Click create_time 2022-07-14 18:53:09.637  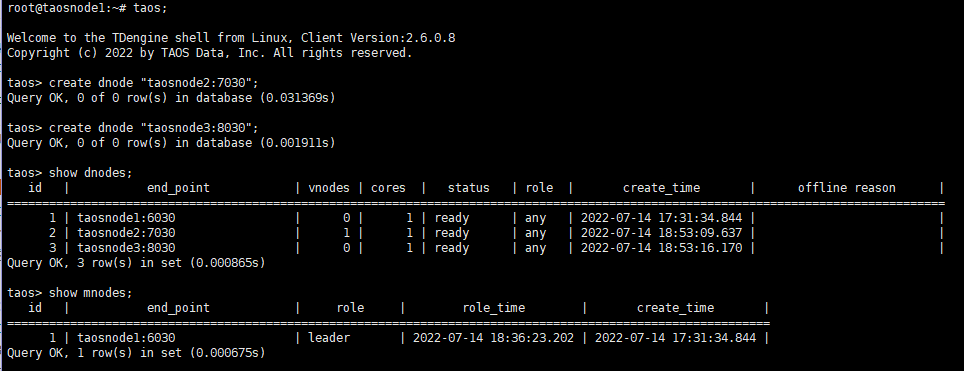click(x=662, y=233)
